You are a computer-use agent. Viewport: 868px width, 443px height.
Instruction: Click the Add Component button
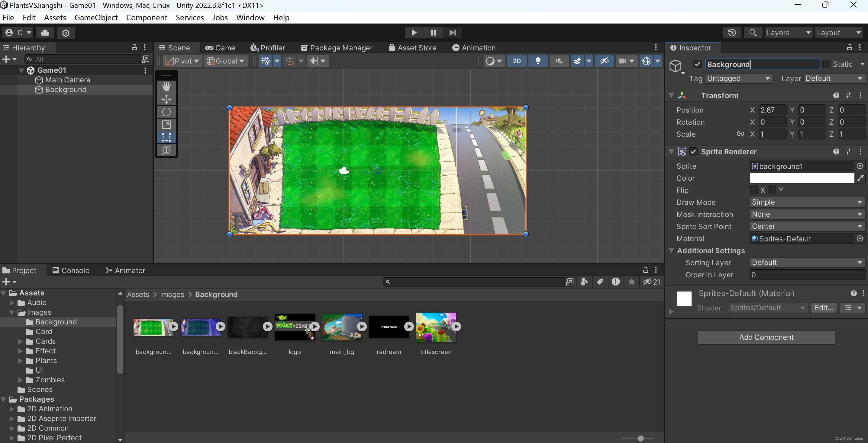[766, 337]
